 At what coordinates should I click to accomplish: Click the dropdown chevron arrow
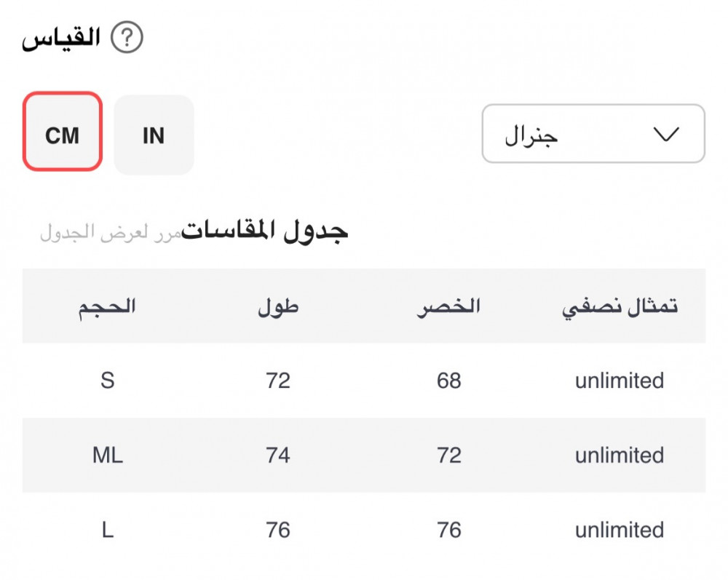pyautogui.click(x=666, y=135)
